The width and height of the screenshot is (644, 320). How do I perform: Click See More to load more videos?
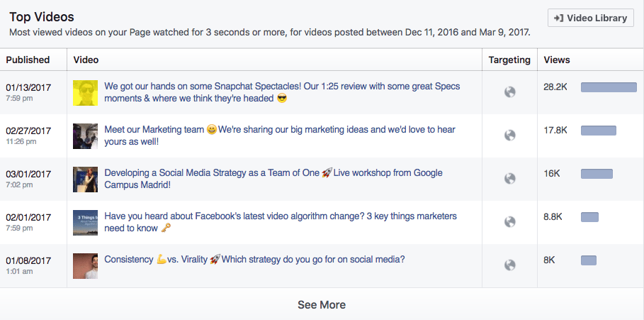tap(322, 305)
